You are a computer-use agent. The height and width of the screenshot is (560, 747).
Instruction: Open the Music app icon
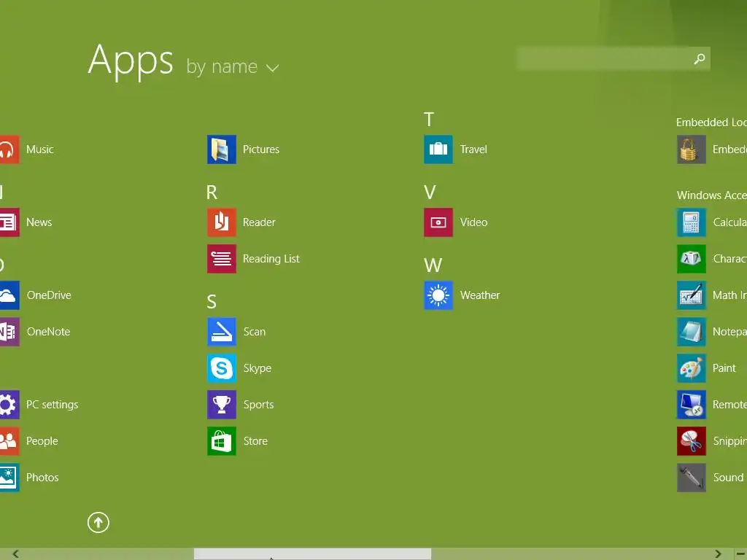coord(9,149)
